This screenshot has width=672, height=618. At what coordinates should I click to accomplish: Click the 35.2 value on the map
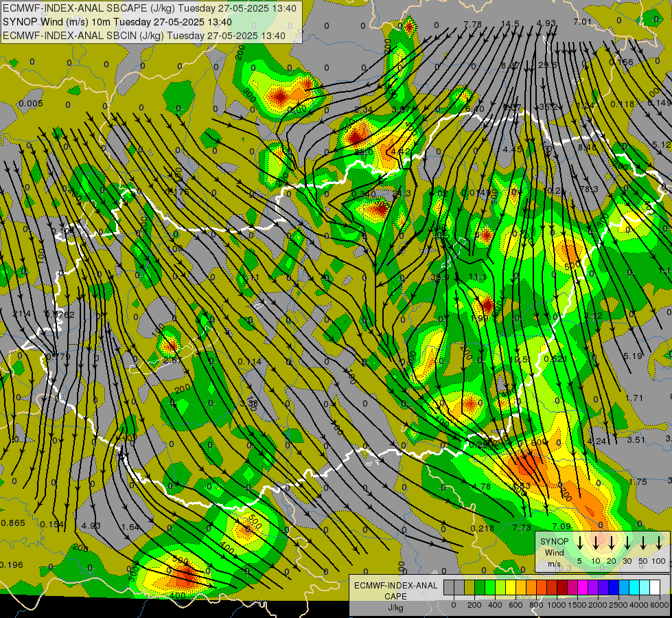(548, 107)
